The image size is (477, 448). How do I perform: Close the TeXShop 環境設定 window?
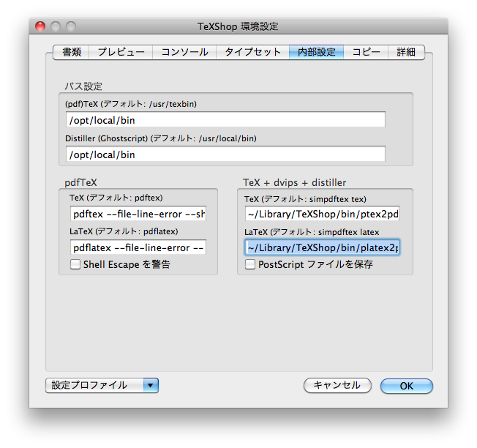[x=40, y=26]
